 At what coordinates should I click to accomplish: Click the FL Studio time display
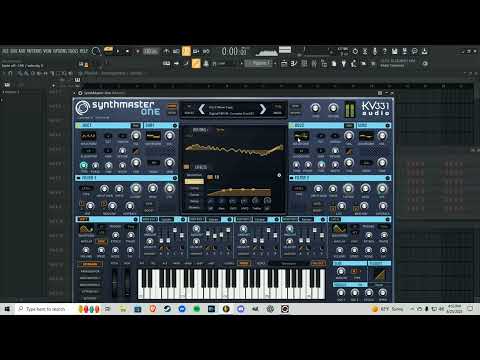[235, 51]
